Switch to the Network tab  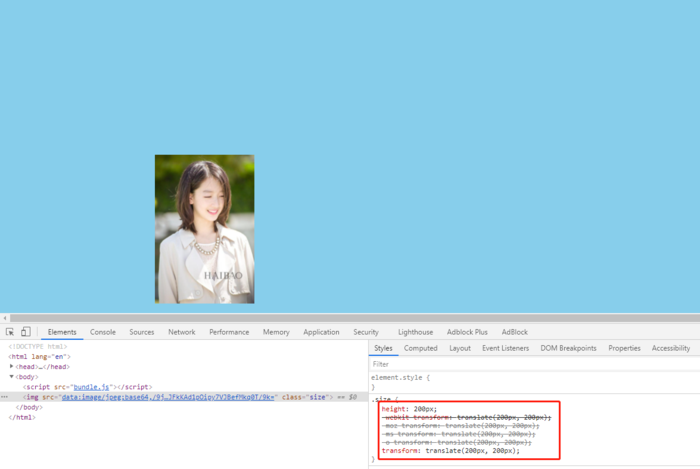(x=182, y=332)
